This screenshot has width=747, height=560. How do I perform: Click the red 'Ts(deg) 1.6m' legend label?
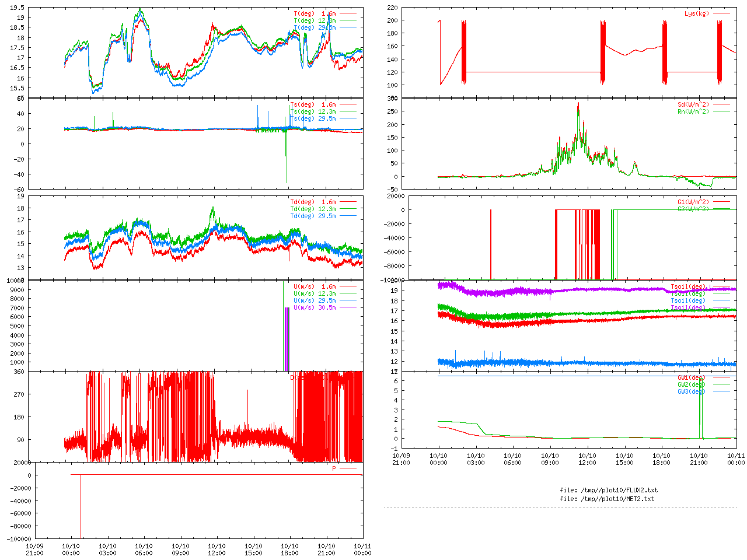(313, 105)
